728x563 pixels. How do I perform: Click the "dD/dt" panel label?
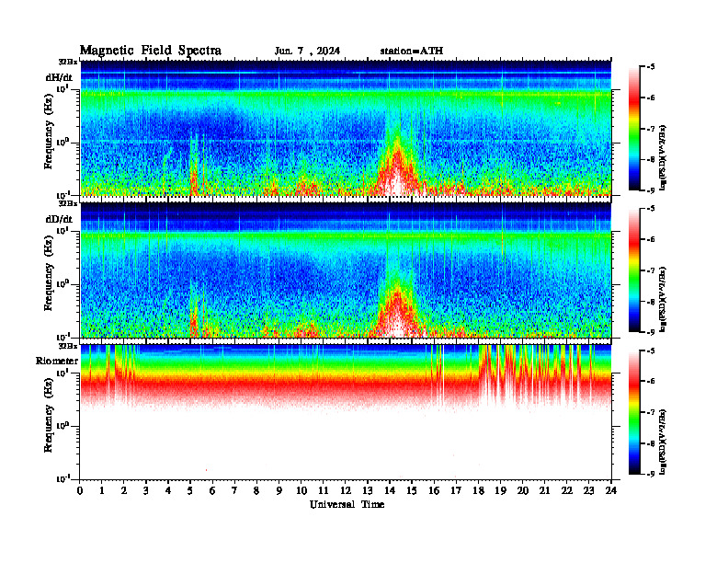click(59, 219)
